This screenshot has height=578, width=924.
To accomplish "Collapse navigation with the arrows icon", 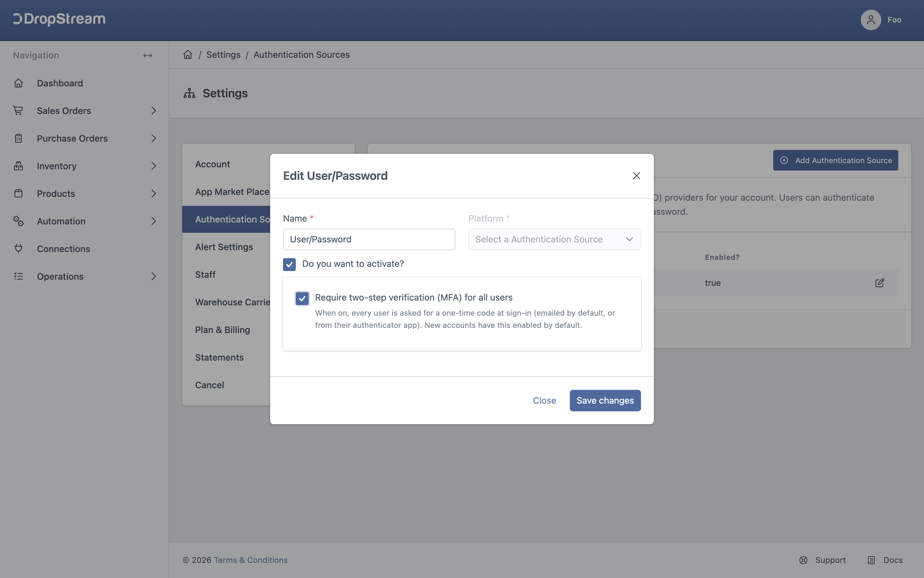I will point(148,56).
